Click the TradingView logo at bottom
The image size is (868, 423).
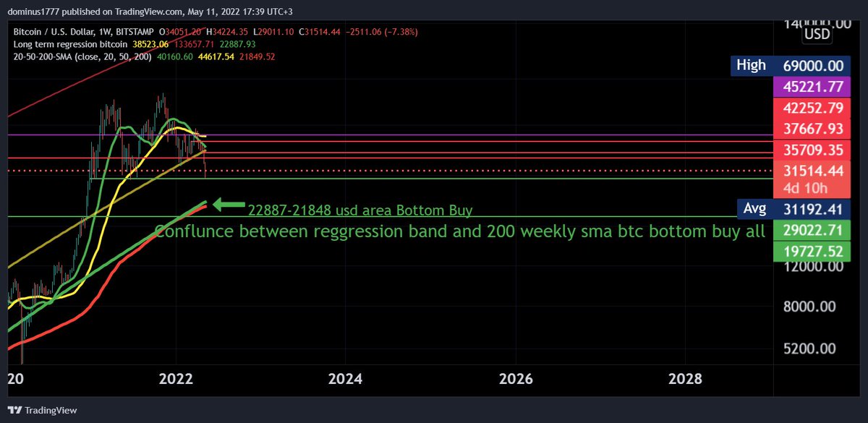(x=43, y=410)
